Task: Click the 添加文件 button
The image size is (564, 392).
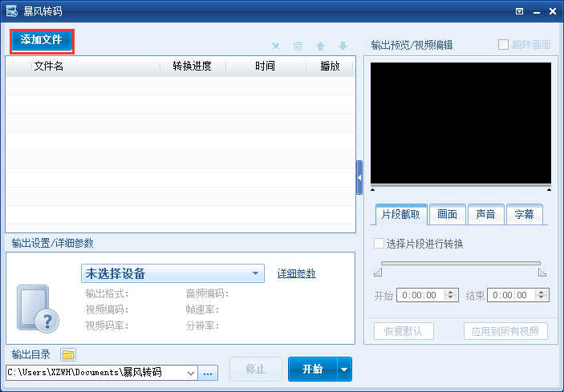Action: coord(42,39)
